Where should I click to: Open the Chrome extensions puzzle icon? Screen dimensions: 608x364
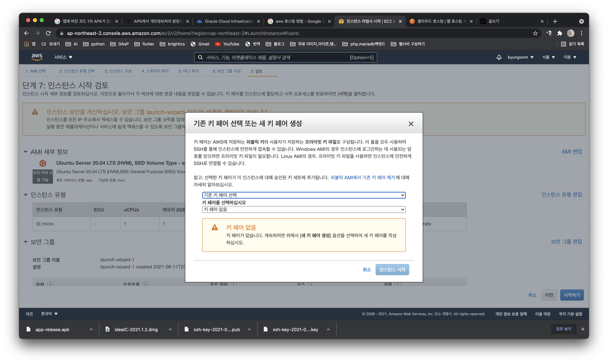tap(560, 33)
